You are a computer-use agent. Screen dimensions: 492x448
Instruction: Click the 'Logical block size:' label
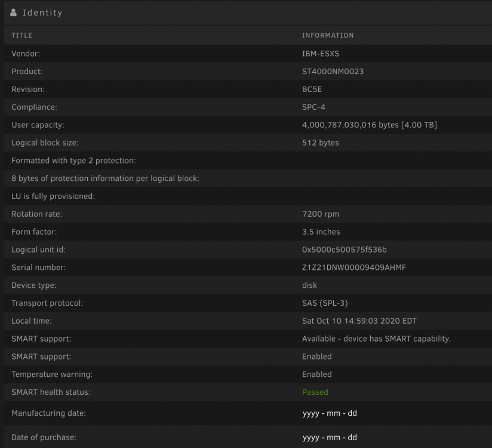tap(45, 143)
